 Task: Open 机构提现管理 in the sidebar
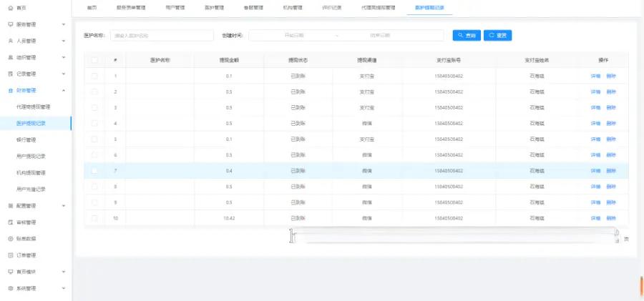coord(30,173)
